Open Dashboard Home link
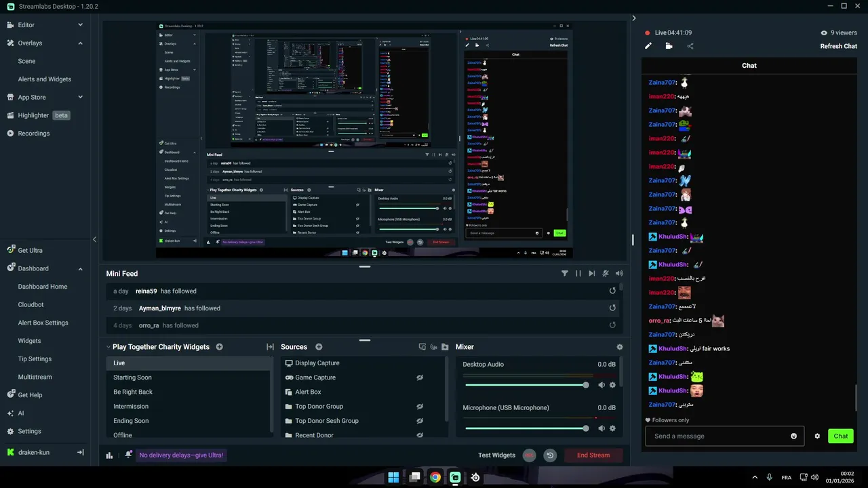868x488 pixels. tap(43, 287)
